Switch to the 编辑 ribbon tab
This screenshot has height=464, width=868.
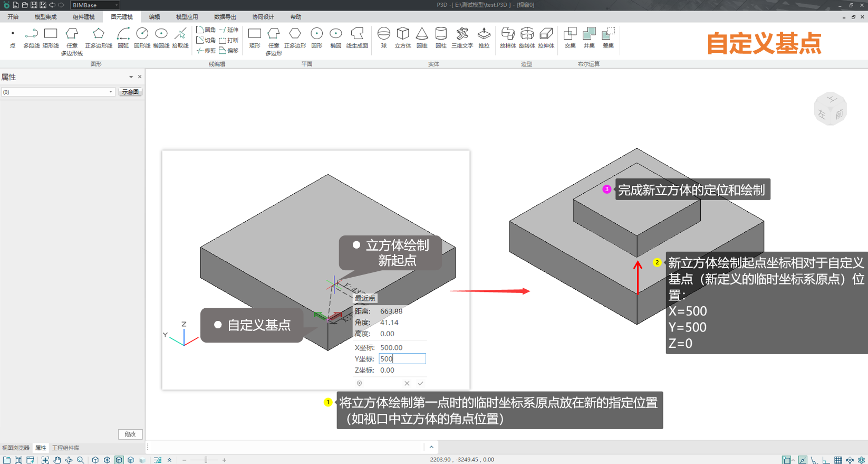pyautogui.click(x=154, y=17)
